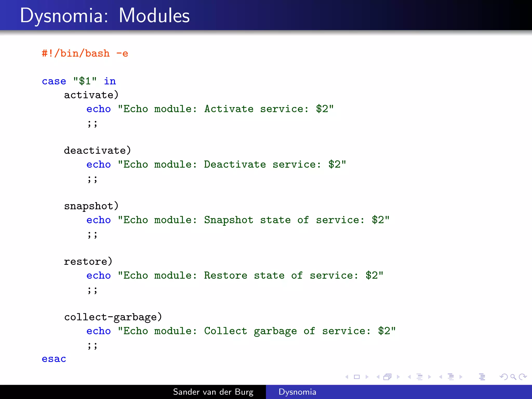
Task: Click the 'esac' keyword
Action: coord(54,359)
